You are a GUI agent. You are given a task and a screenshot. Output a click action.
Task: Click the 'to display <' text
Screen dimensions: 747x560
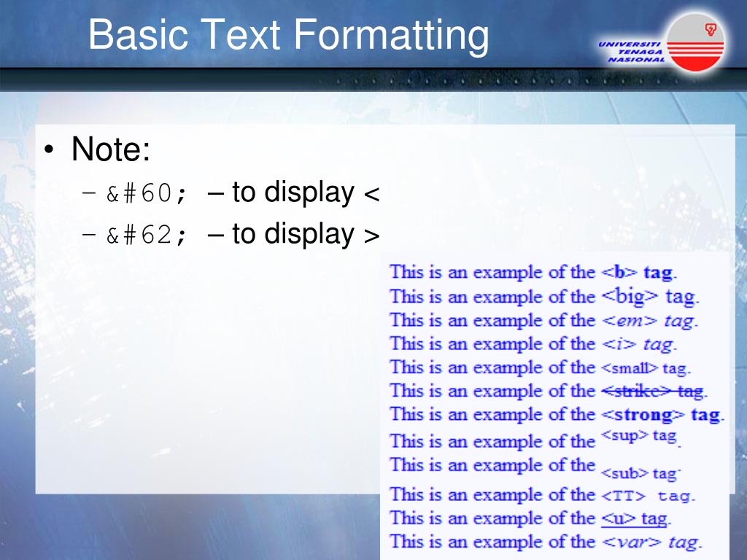[306, 192]
